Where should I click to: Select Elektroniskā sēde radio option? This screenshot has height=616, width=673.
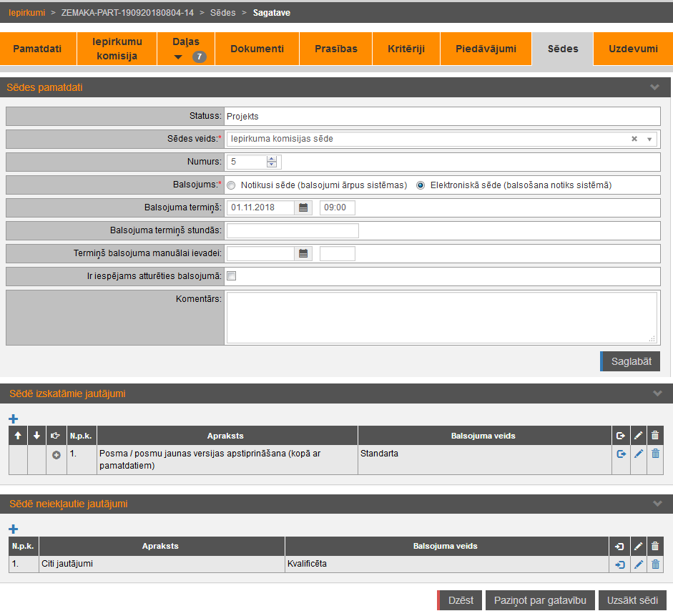[x=421, y=185]
